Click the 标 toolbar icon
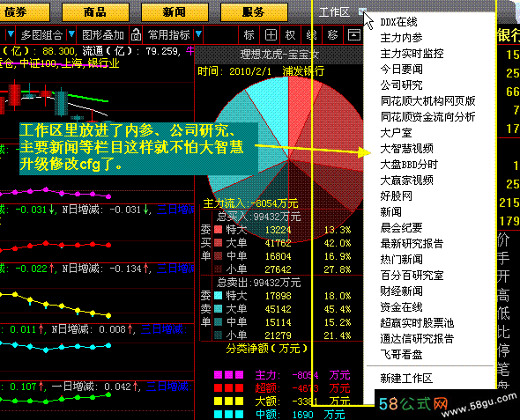This screenshot has height=420, width=520. point(249,34)
